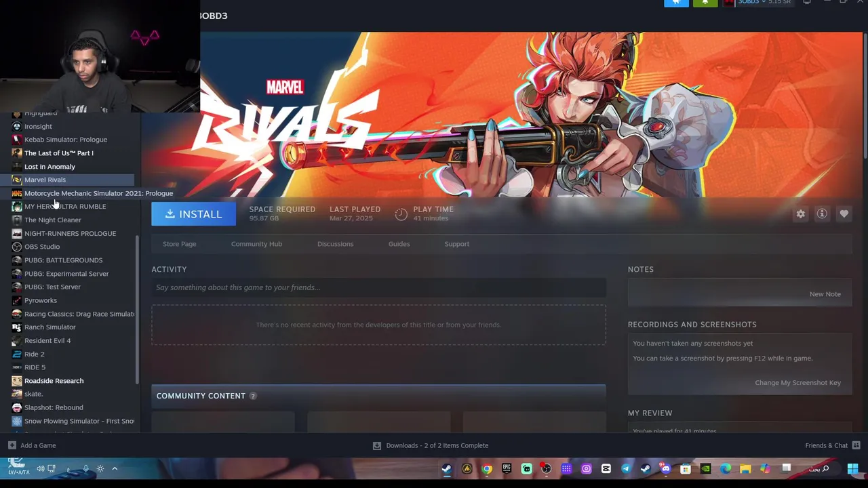The width and height of the screenshot is (868, 488).
Task: Open the Store Page tab
Action: (x=179, y=244)
